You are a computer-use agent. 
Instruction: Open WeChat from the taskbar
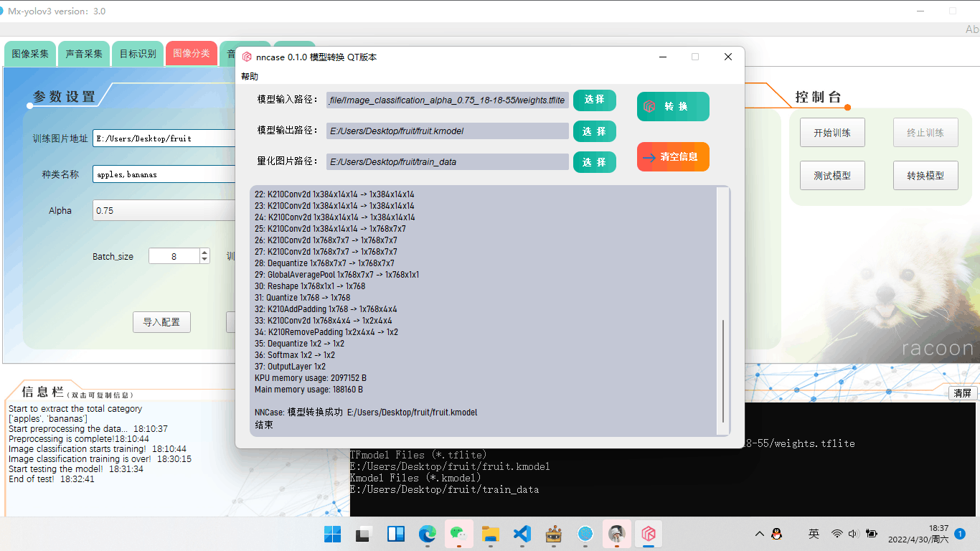click(x=459, y=534)
